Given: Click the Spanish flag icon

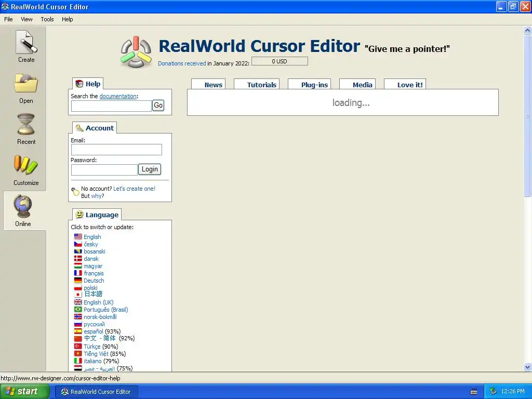Looking at the screenshot, I should (x=78, y=331).
